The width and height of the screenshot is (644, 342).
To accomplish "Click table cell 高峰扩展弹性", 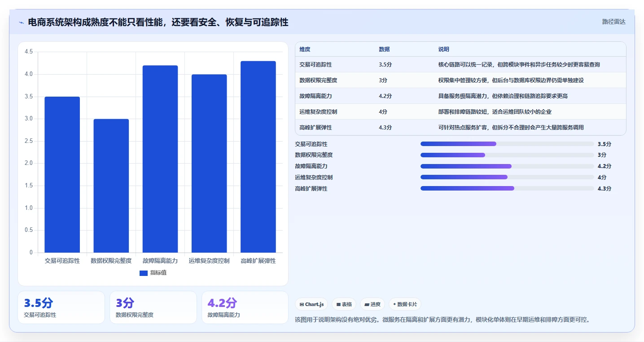I will click(x=315, y=128).
